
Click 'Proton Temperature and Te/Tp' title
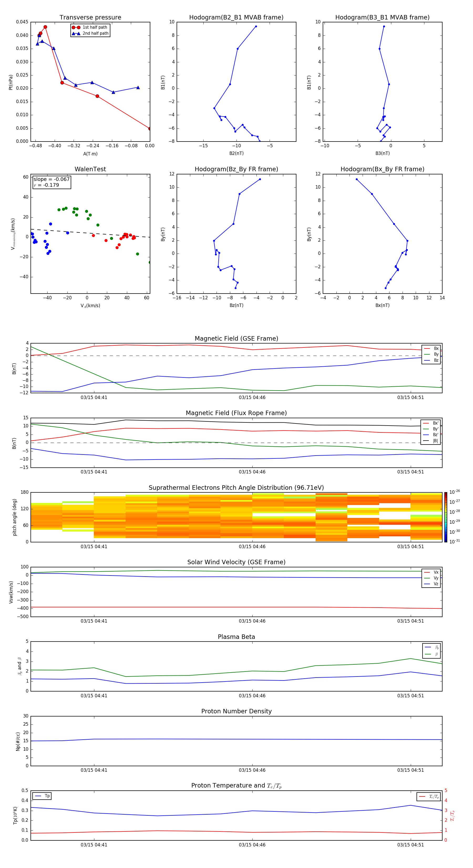click(236, 786)
